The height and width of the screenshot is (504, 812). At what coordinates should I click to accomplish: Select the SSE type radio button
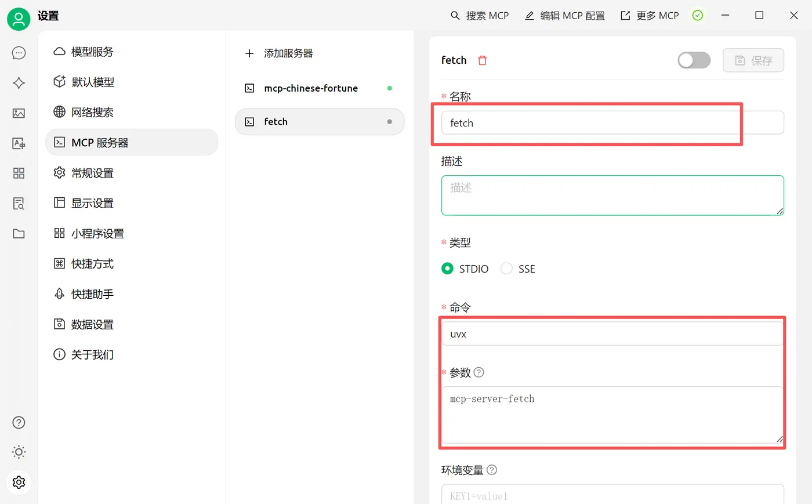(507, 269)
